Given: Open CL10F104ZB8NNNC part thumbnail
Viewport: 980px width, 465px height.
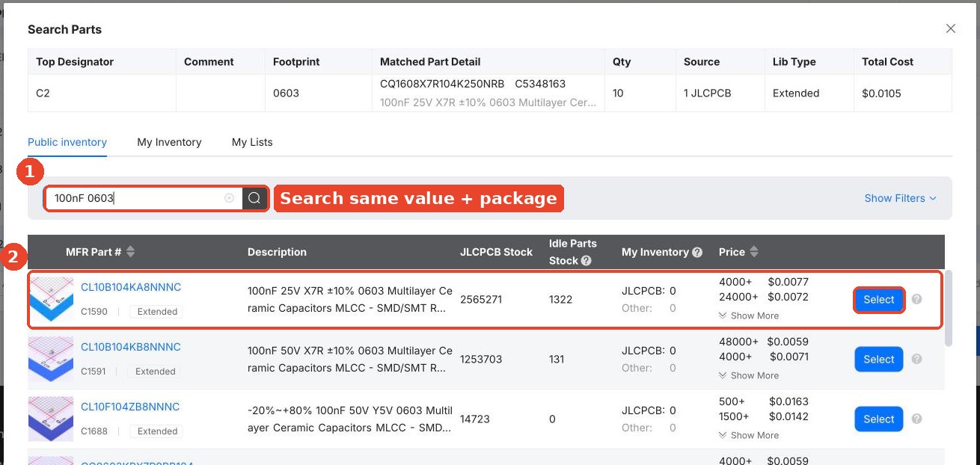Looking at the screenshot, I should click(51, 419).
